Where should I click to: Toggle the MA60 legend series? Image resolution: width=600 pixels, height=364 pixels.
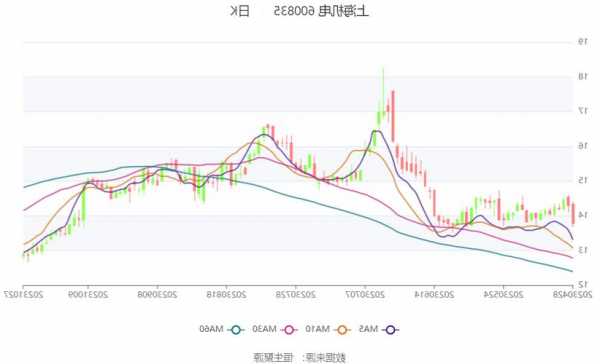pyautogui.click(x=221, y=329)
